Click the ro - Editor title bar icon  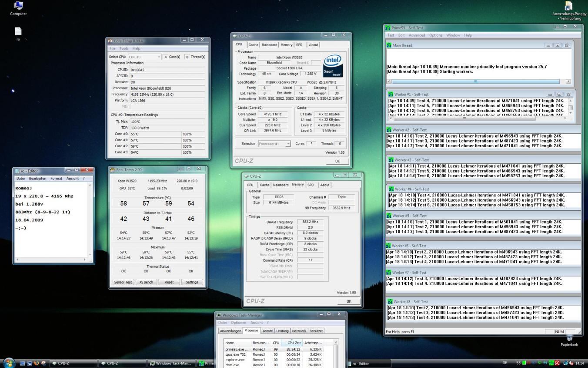17,171
